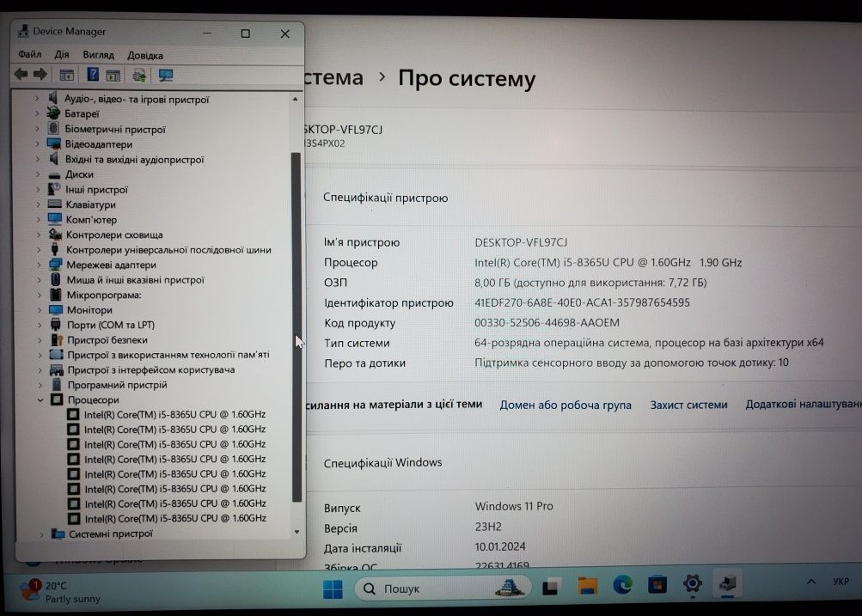
Task: Click the Системні пристрої folder icon
Action: pos(58,534)
